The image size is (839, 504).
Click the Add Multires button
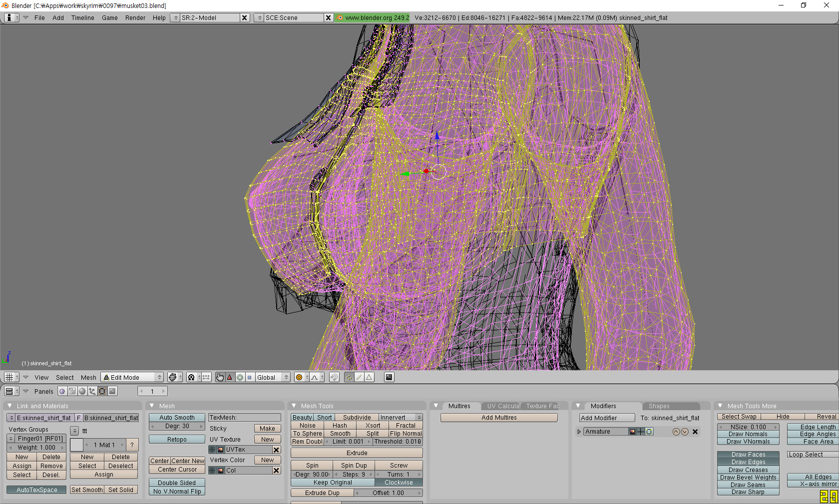[x=499, y=418]
